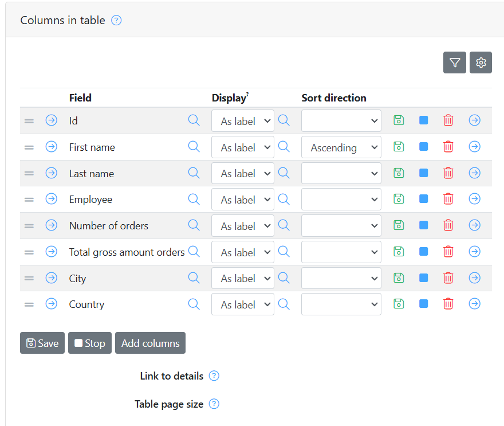Open As label dropdown for City row

click(243, 278)
